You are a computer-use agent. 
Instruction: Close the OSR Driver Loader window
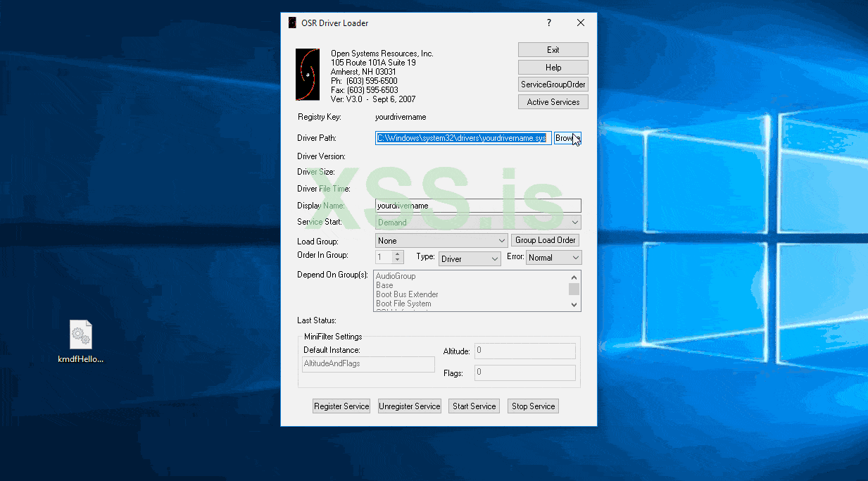tap(581, 23)
